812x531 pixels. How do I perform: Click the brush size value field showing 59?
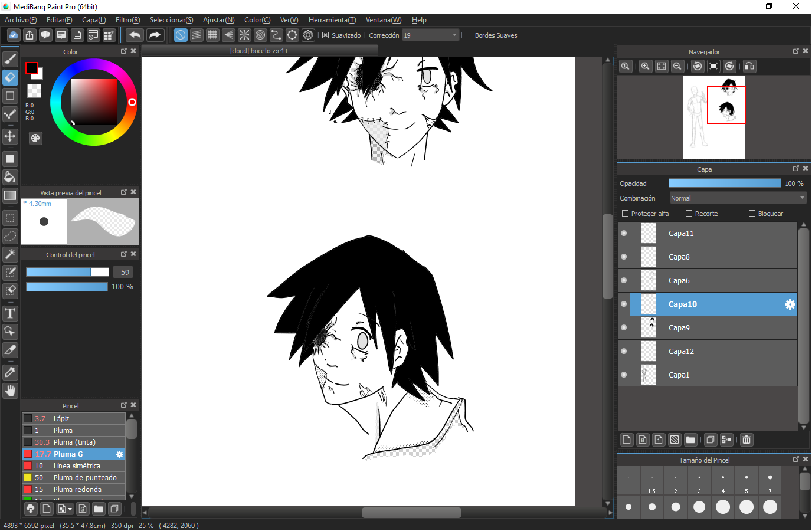pos(123,272)
